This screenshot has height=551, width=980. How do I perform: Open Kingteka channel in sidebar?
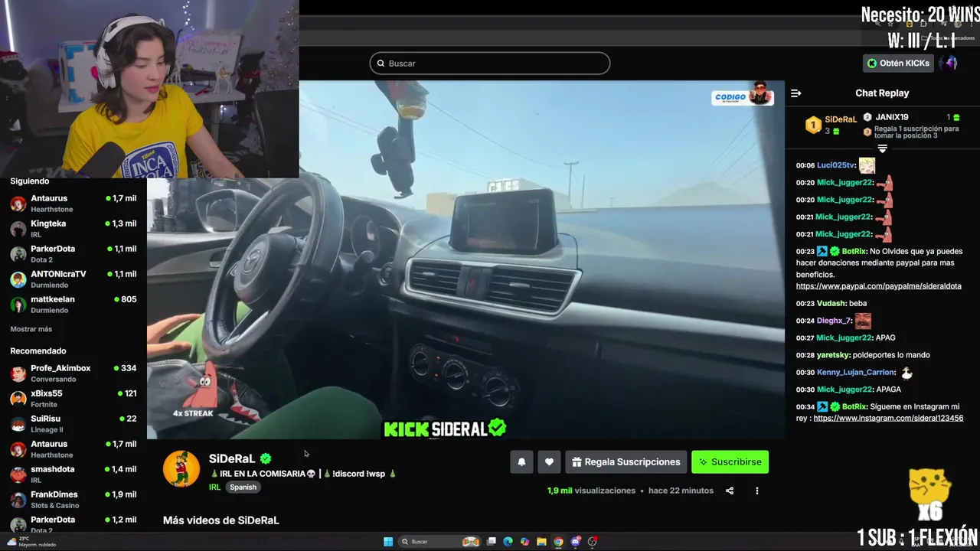pos(73,229)
